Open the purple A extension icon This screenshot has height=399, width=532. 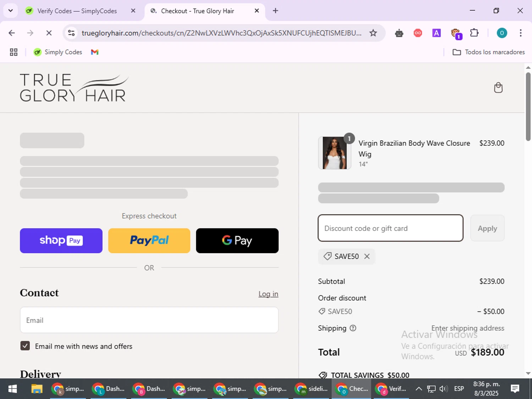tap(436, 33)
